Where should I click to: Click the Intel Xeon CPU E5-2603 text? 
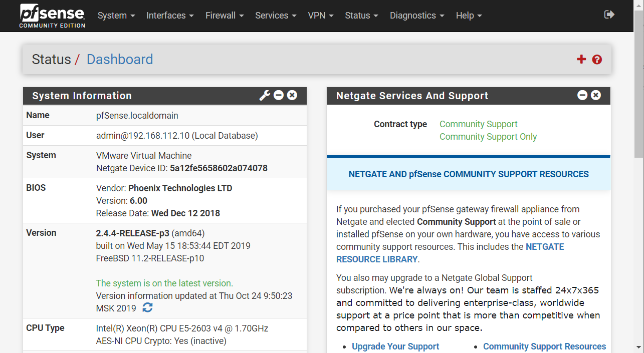(182, 328)
